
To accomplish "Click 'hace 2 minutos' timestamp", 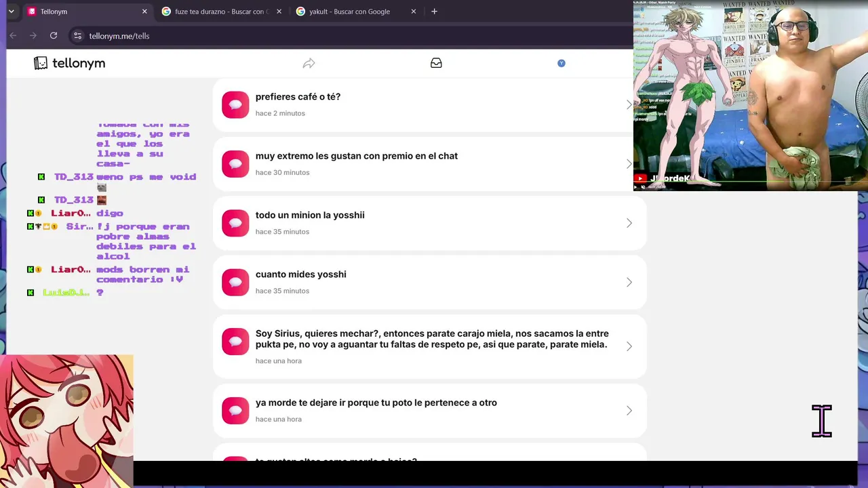I will coord(280,113).
